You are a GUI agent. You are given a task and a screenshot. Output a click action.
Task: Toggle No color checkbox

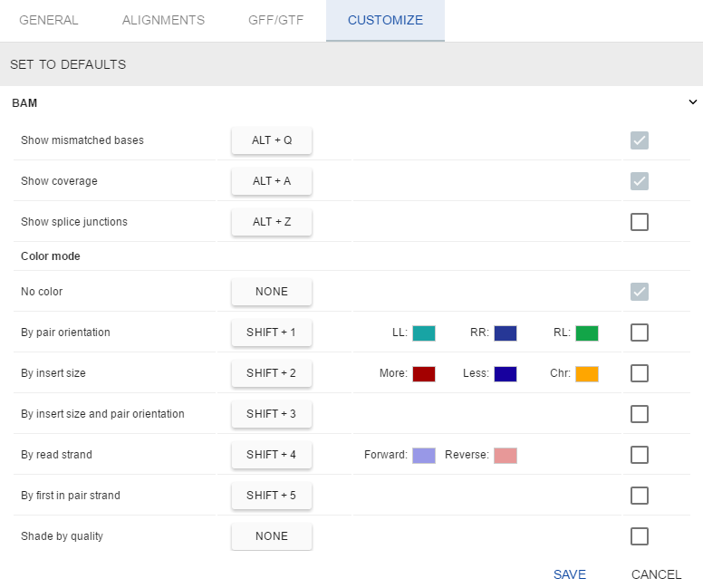[x=640, y=292]
